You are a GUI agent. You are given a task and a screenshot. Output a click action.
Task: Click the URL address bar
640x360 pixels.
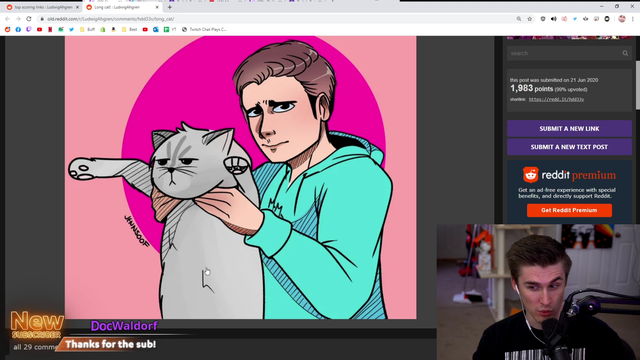tap(278, 19)
